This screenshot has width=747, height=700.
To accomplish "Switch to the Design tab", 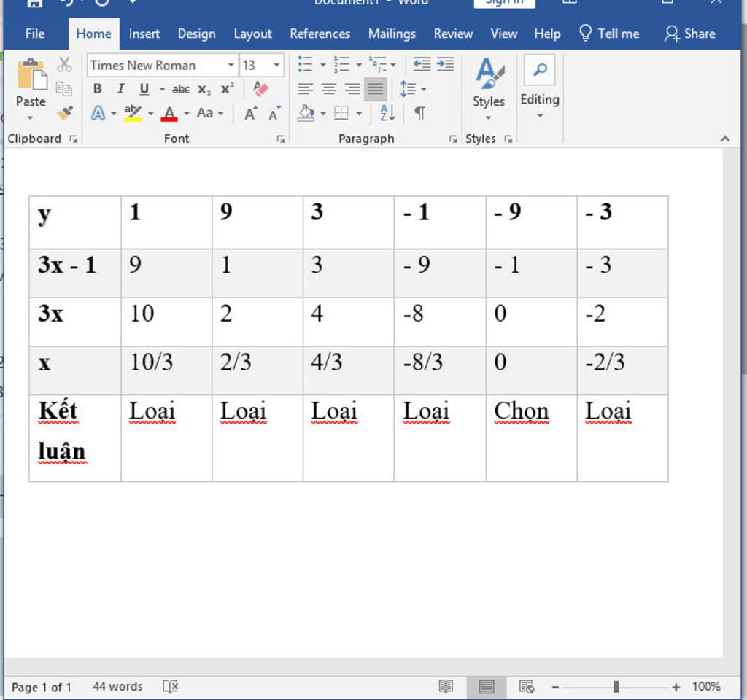I will point(196,34).
